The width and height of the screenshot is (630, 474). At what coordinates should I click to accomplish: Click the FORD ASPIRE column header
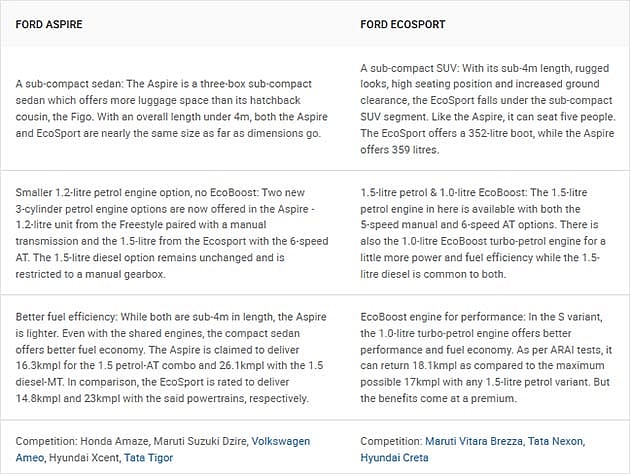click(x=49, y=24)
